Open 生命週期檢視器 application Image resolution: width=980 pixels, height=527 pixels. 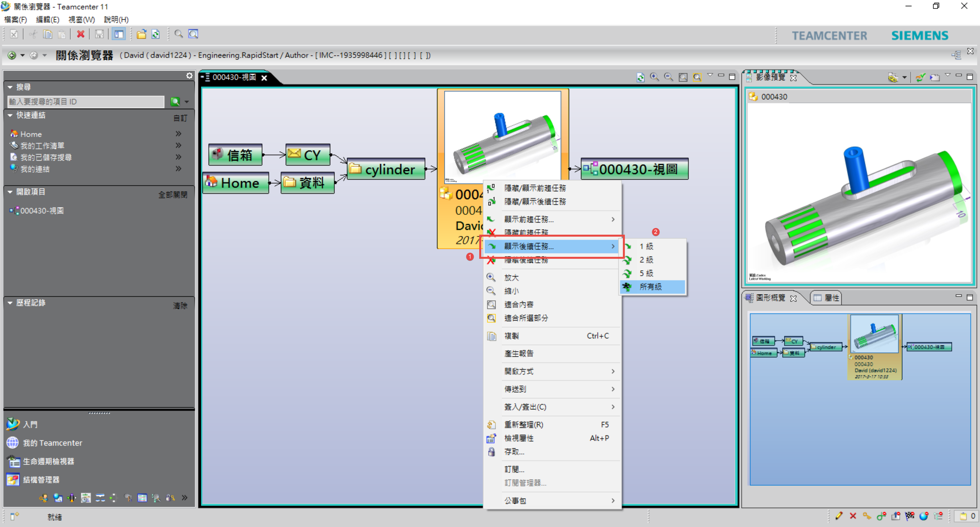(x=48, y=461)
